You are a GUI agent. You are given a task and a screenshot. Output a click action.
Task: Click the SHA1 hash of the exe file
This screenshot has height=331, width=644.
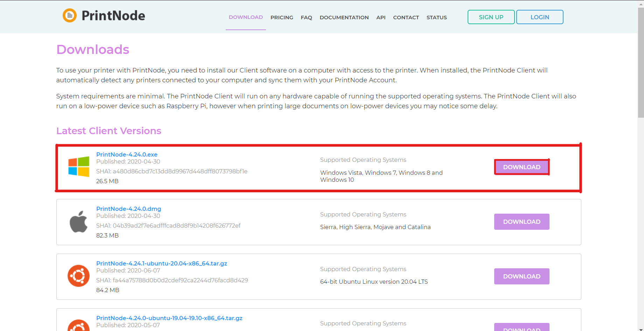point(180,171)
